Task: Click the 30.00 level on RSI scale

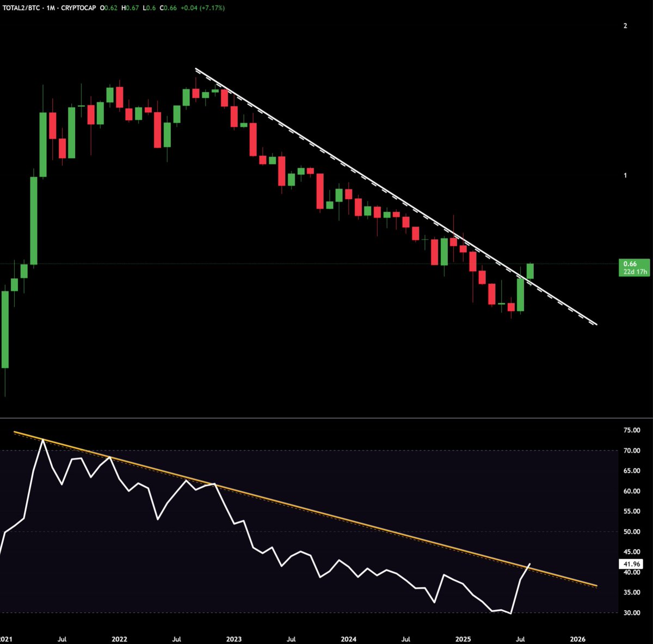Action: pyautogui.click(x=632, y=613)
